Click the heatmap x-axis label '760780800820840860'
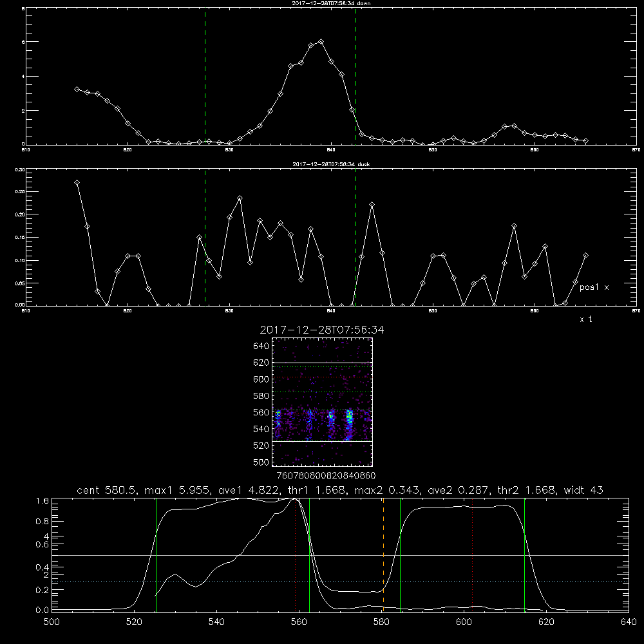 point(327,475)
